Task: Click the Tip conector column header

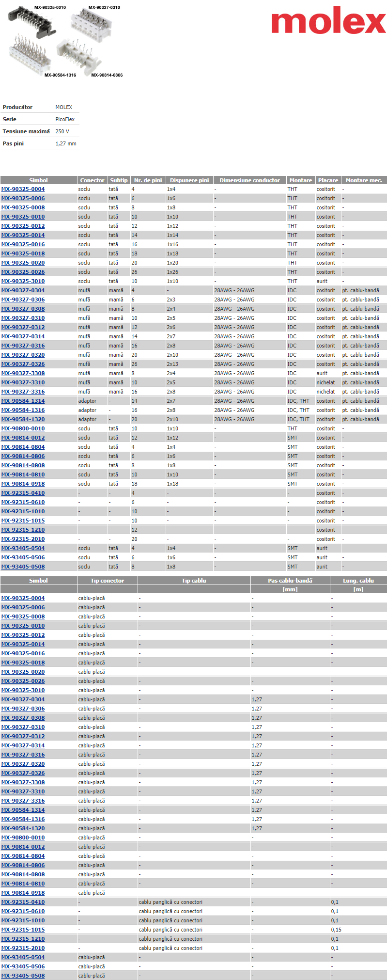Action: click(x=107, y=581)
